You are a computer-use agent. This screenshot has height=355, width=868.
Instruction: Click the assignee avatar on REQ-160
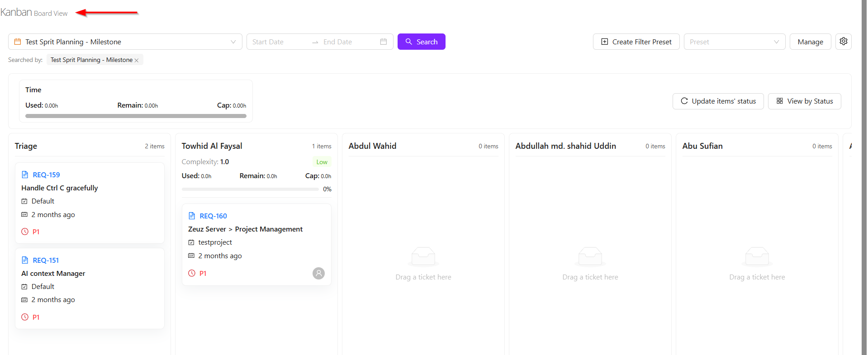coord(318,273)
